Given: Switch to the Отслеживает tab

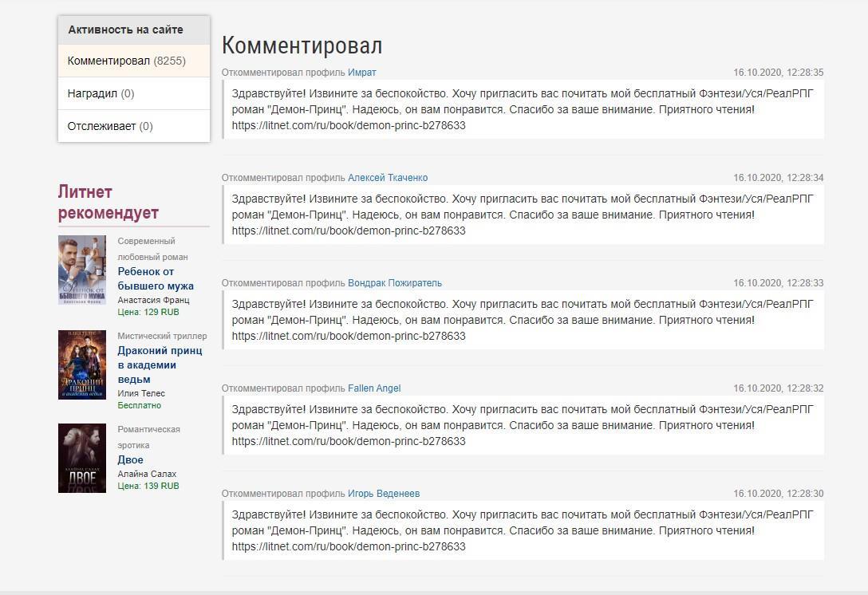Looking at the screenshot, I should tap(110, 126).
